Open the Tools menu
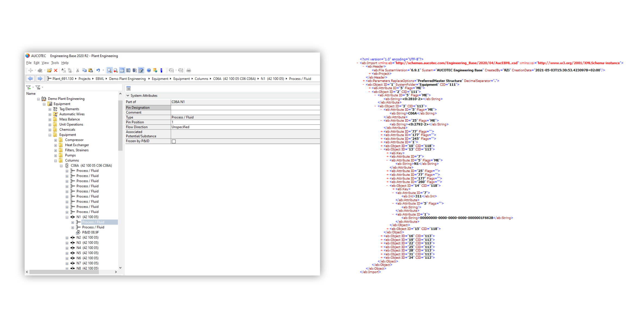This screenshot has height=328, width=644. [x=55, y=63]
